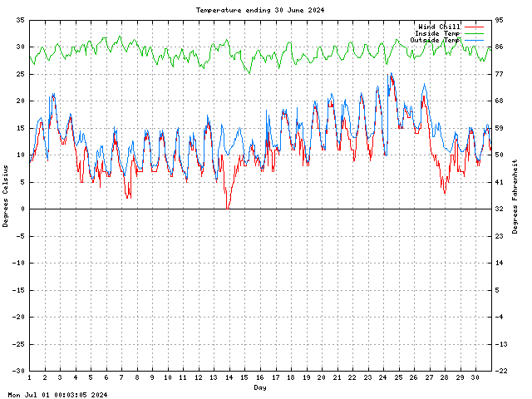Click the Fahrenheit tick label 59
This screenshot has width=532, height=399.
click(500, 128)
